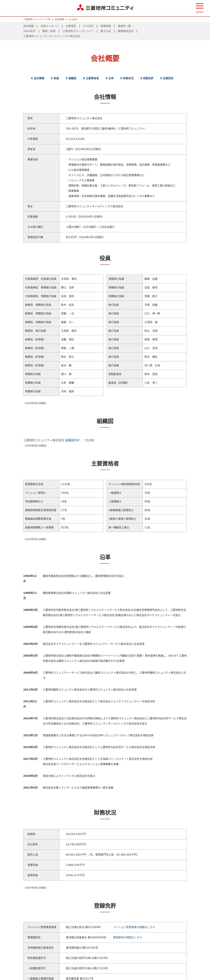Screen dimensions: 210x980
Task: Open the SDGs宣言 menu item
Action: 29,31
